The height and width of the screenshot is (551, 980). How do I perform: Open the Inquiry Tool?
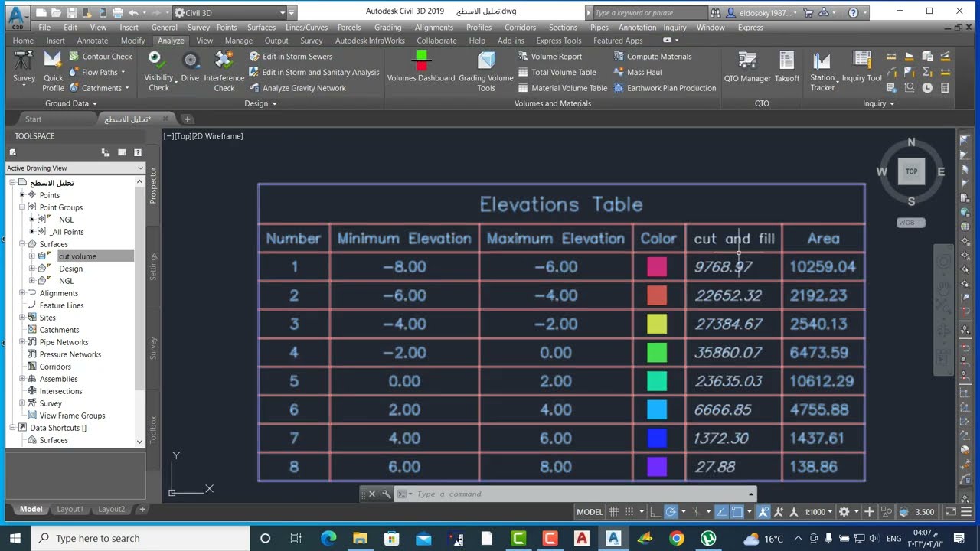(862, 67)
